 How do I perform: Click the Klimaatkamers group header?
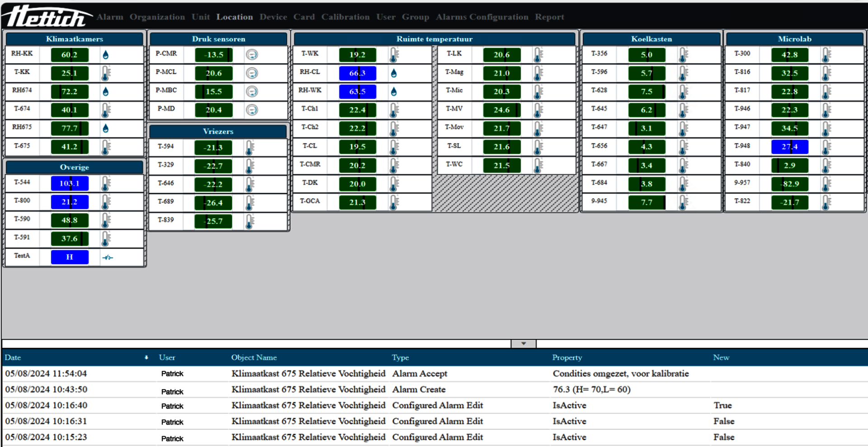75,39
